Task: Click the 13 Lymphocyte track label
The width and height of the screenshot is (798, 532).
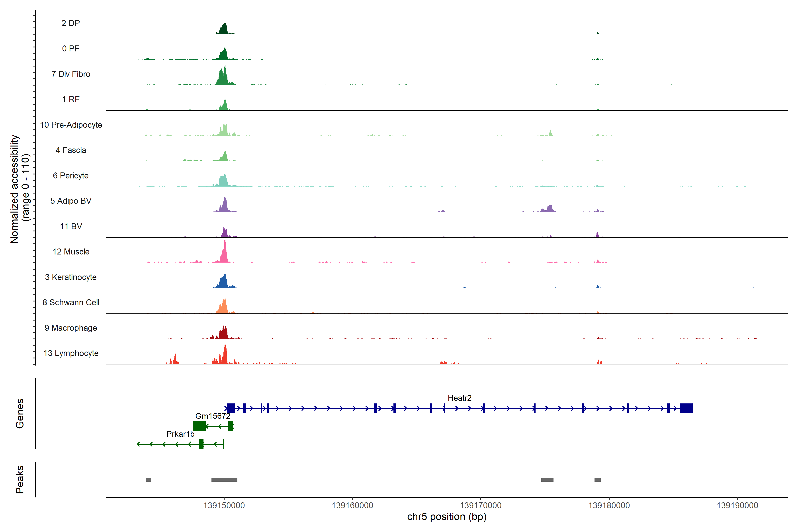Action: [71, 353]
